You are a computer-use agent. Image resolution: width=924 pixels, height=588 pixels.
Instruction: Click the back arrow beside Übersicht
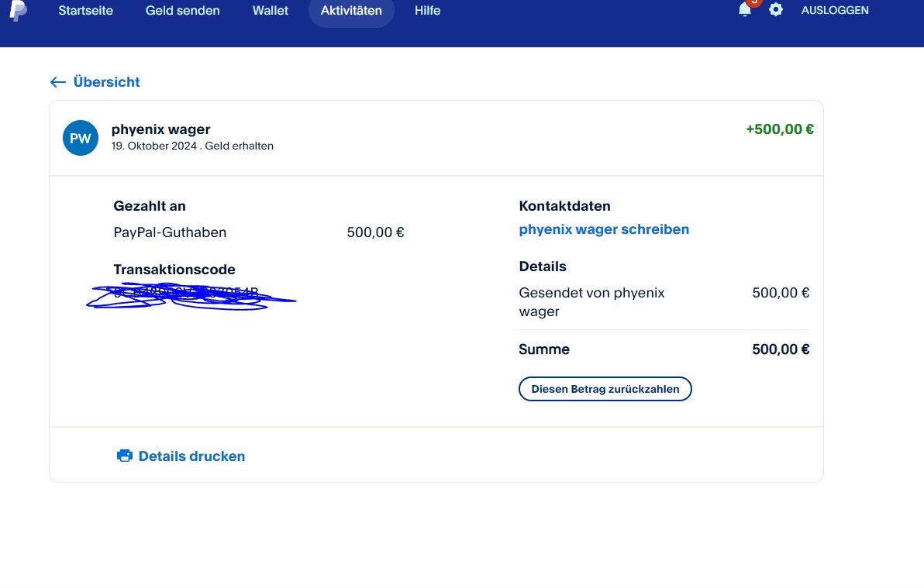[57, 82]
